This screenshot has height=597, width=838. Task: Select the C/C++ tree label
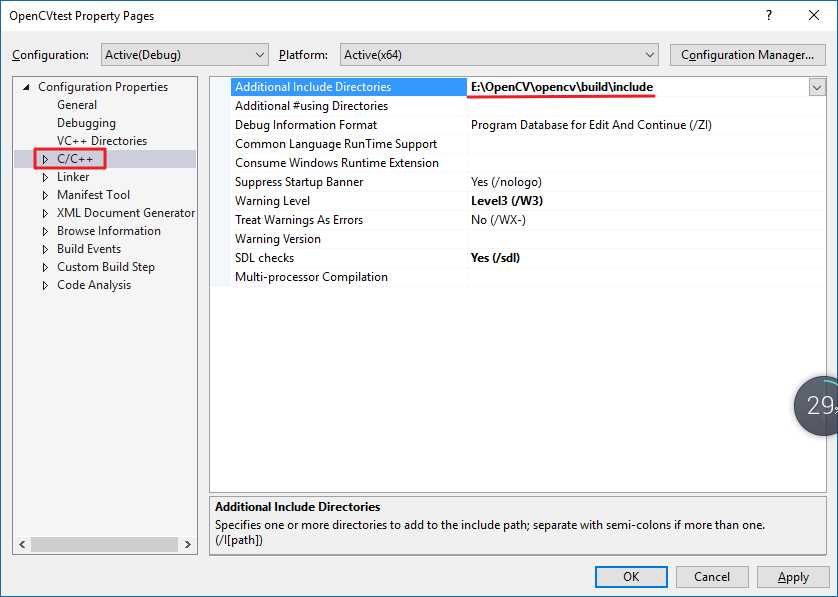click(x=75, y=159)
